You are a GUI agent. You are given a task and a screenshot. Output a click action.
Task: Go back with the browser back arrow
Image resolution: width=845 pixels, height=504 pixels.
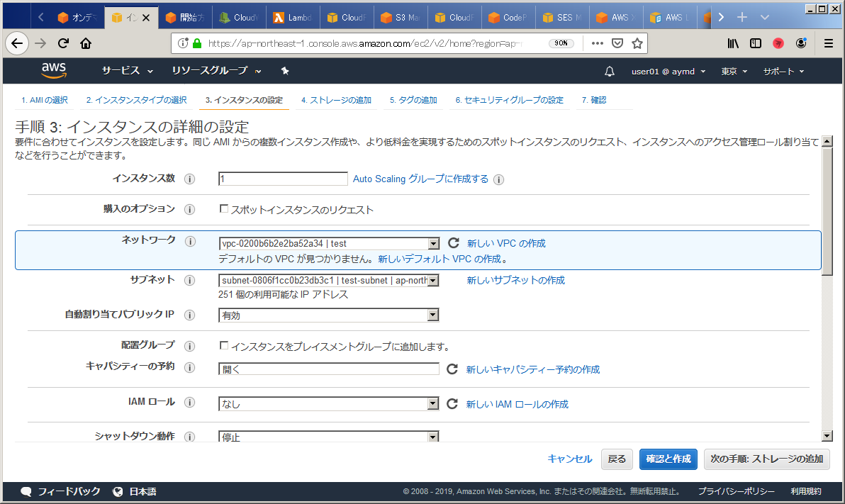pos(17,43)
